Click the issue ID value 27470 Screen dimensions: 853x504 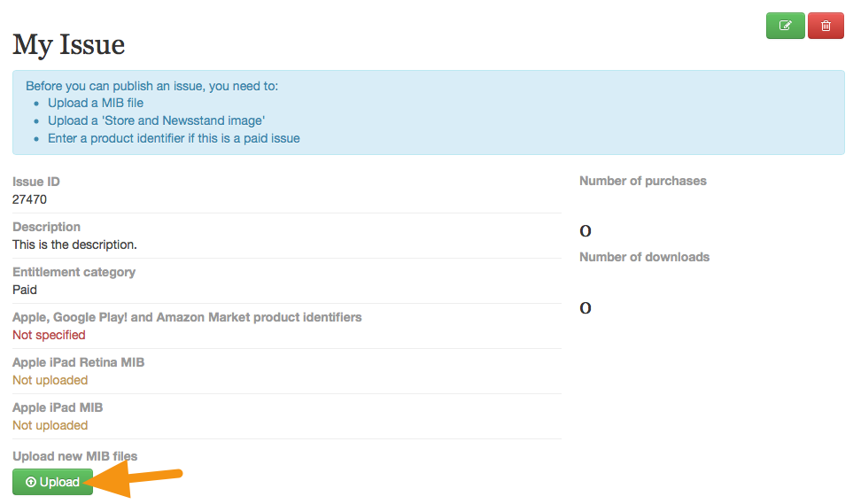pyautogui.click(x=29, y=199)
